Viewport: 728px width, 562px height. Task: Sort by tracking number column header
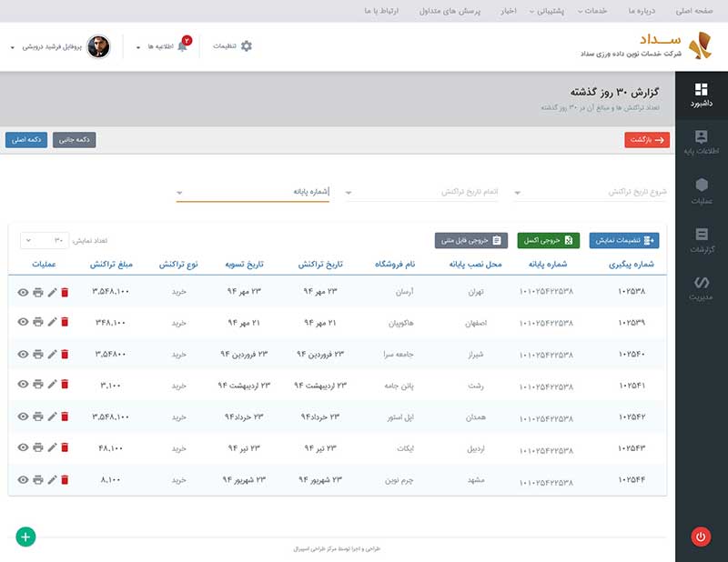(x=632, y=264)
